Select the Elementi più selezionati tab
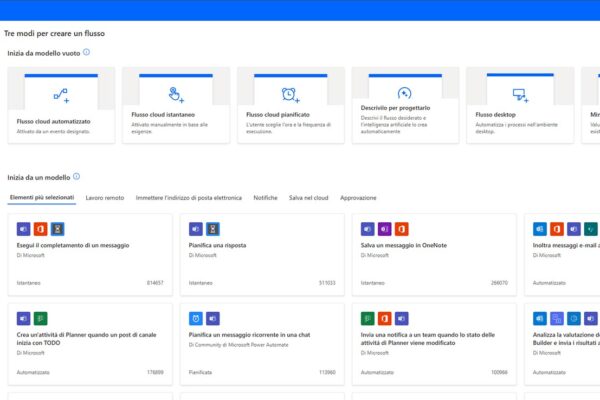Screen dimensions: 600x400 point(42,198)
